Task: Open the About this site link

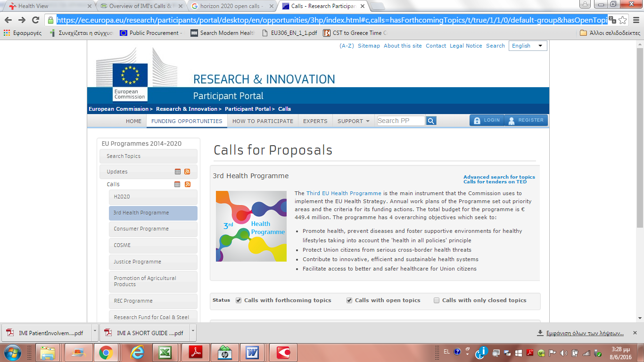Action: (x=403, y=46)
